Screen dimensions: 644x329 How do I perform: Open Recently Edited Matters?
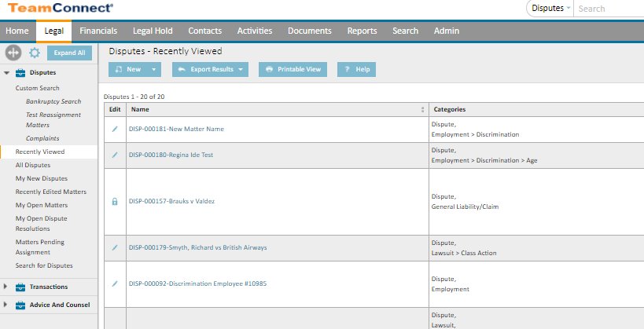coord(51,192)
